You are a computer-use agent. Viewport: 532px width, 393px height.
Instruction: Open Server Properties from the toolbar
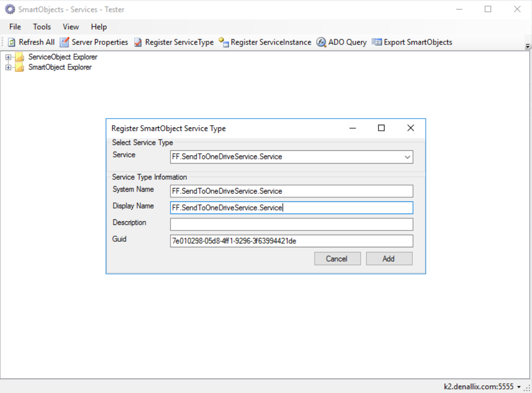[x=64, y=42]
